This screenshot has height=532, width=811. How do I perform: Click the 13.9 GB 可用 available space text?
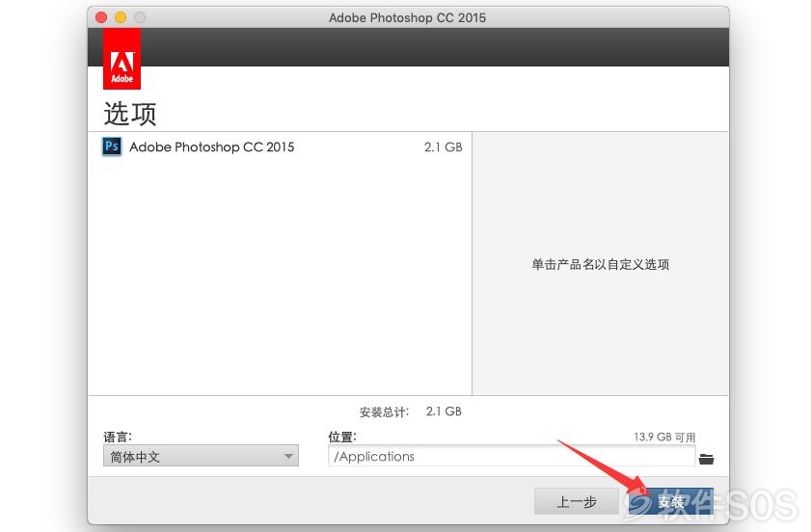pos(664,437)
